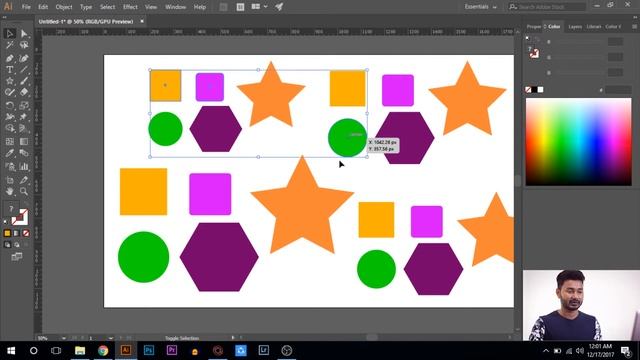This screenshot has height=360, width=640.
Task: Apply Gradient mode button in toolbar
Action: [16, 233]
